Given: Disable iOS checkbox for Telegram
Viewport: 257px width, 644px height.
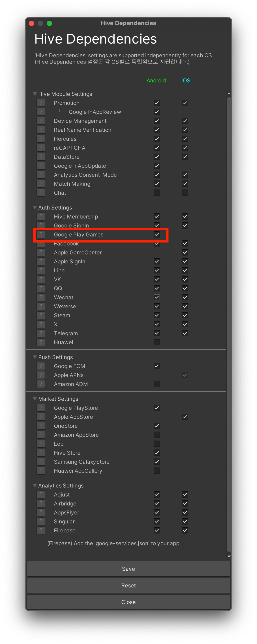Looking at the screenshot, I should tap(185, 333).
